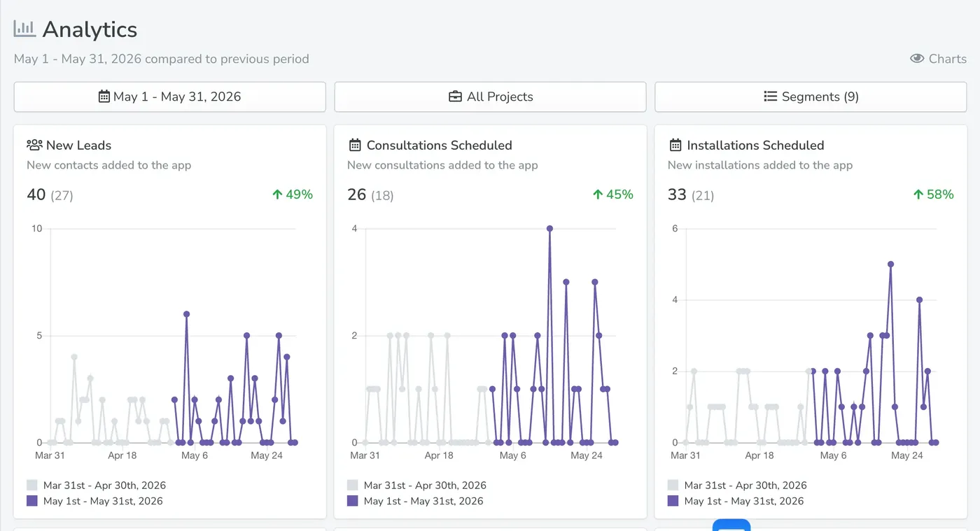Click the up arrow next to 45%
This screenshot has height=531, width=980.
(x=598, y=194)
